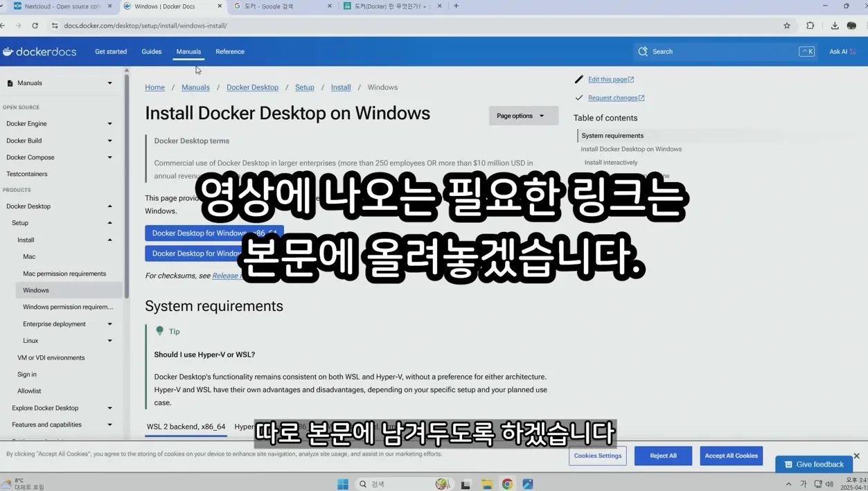The height and width of the screenshot is (491, 868).
Task: Open the browser extensions puzzle icon
Action: (x=810, y=26)
